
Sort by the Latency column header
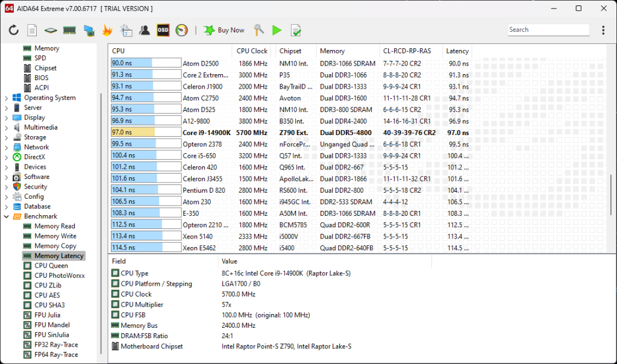point(457,51)
